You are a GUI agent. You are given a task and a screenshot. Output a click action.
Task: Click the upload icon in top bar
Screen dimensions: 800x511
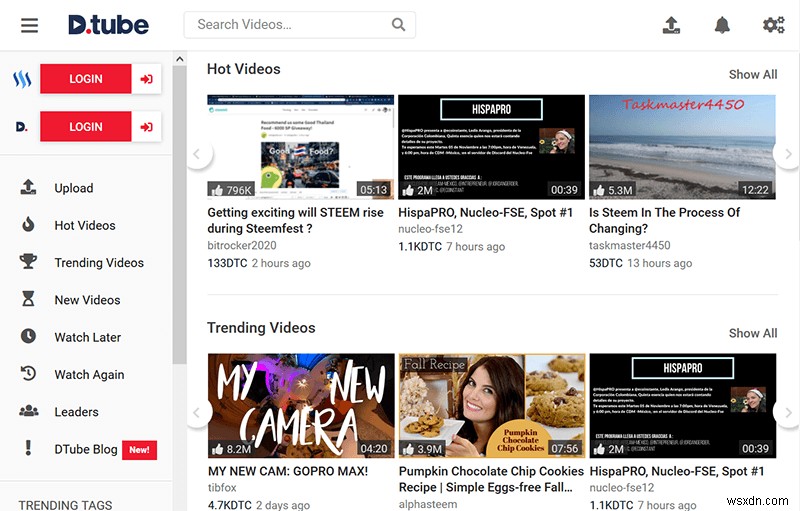[672, 25]
